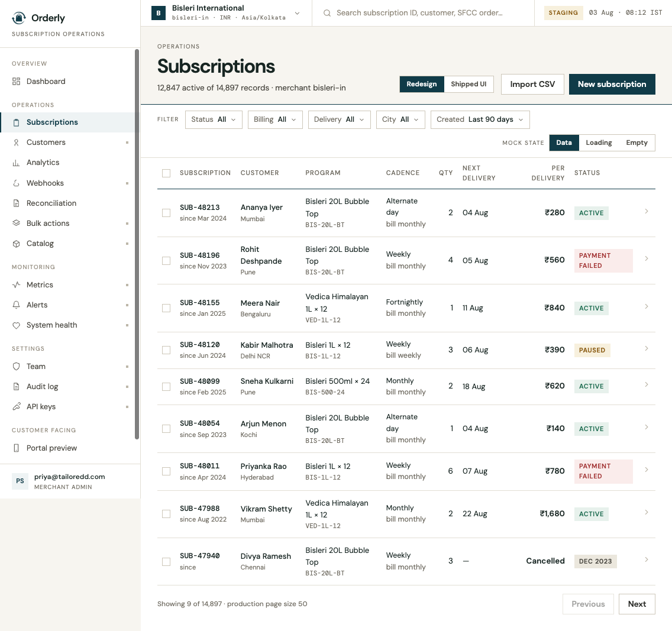Click the DEC 2023 cancelled badge
672x631 pixels.
point(595,562)
